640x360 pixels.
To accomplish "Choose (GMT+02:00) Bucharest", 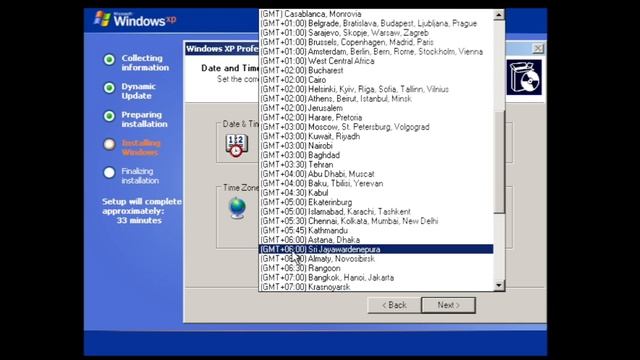I will pos(376,70).
